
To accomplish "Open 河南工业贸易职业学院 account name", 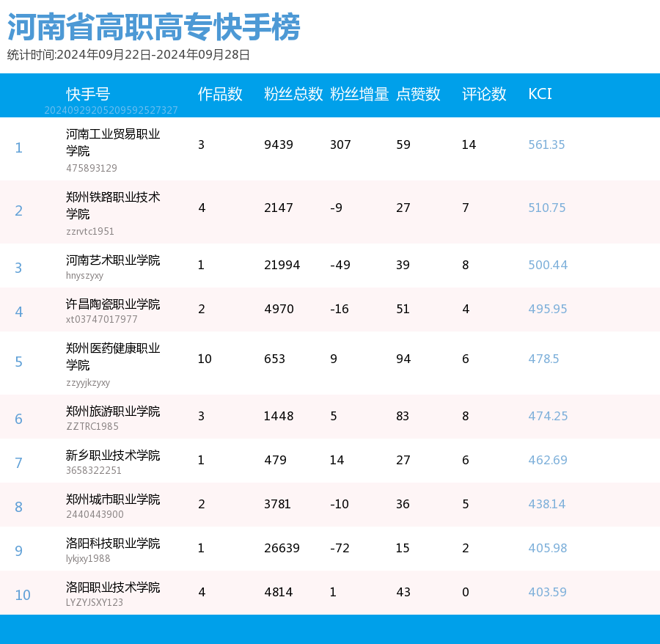I will pyautogui.click(x=113, y=142).
